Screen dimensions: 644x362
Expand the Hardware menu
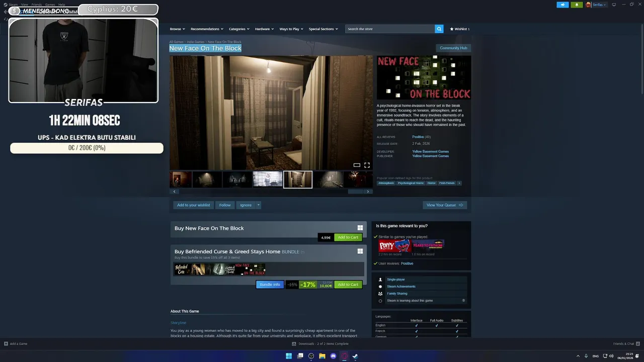tap(264, 29)
